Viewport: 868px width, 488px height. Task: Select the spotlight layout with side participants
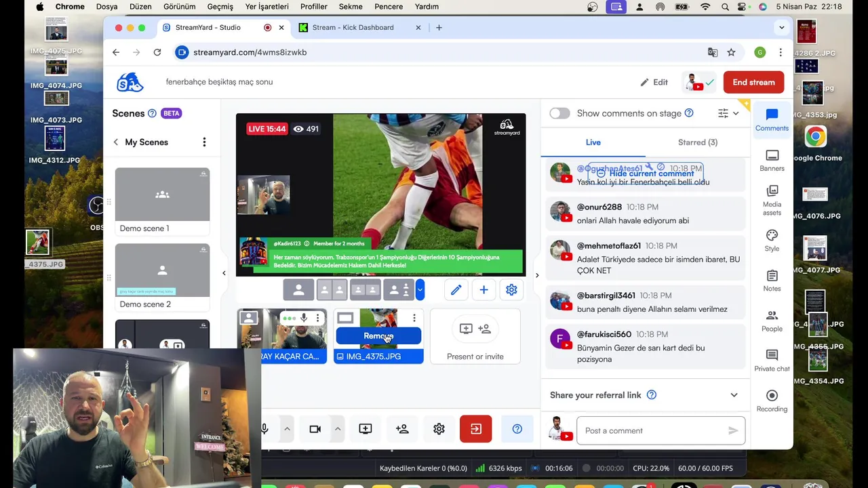click(x=399, y=290)
